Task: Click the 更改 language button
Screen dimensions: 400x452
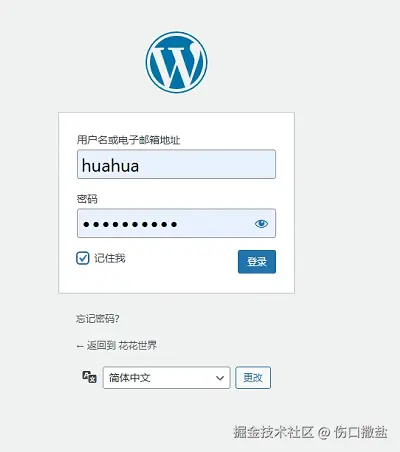Action: pyautogui.click(x=253, y=378)
